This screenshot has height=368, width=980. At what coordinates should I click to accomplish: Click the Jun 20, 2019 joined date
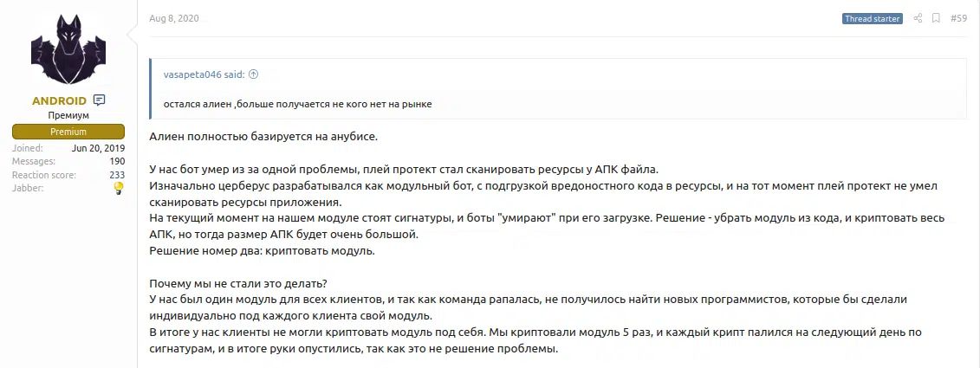(98, 149)
